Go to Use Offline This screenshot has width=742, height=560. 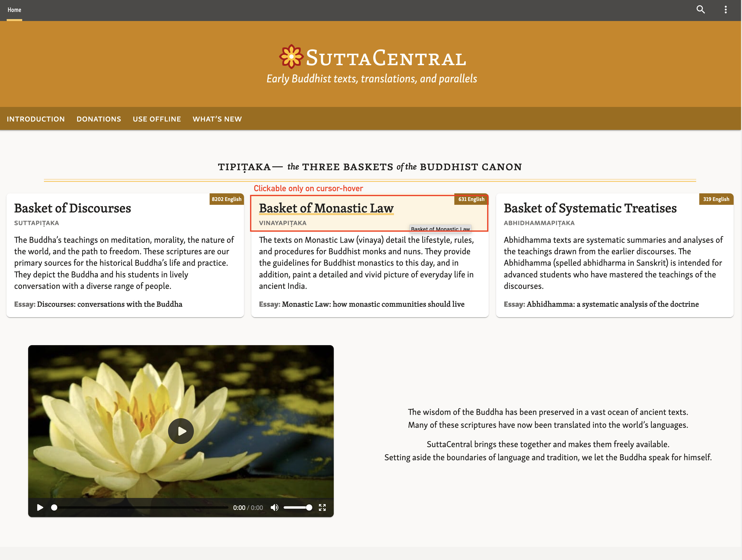tap(157, 119)
